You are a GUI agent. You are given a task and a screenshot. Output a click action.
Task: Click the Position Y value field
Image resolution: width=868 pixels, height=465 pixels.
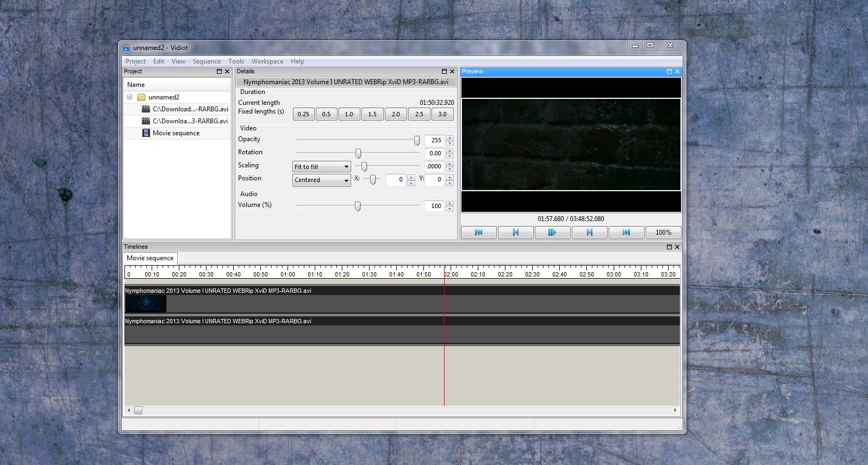tap(434, 179)
